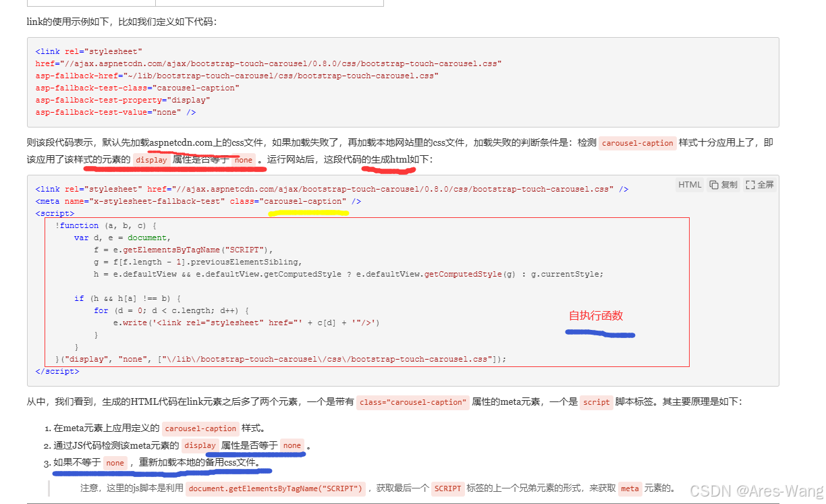Click list item 1 '在meta元素上应用定义的'
The image size is (826, 504).
coord(160,428)
